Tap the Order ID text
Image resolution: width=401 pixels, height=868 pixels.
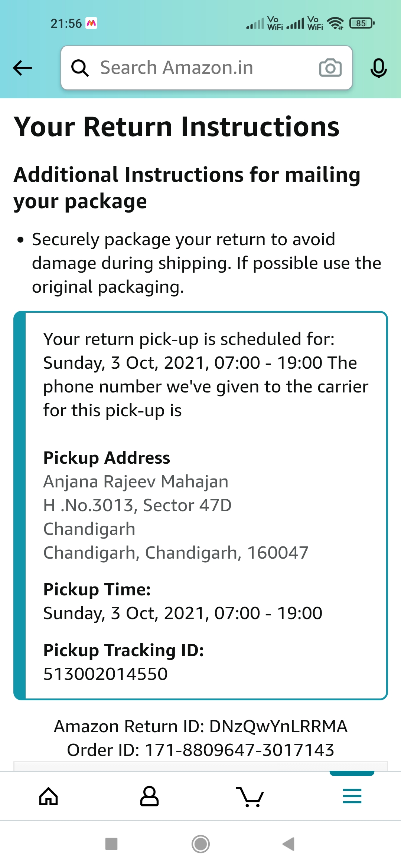tap(200, 750)
